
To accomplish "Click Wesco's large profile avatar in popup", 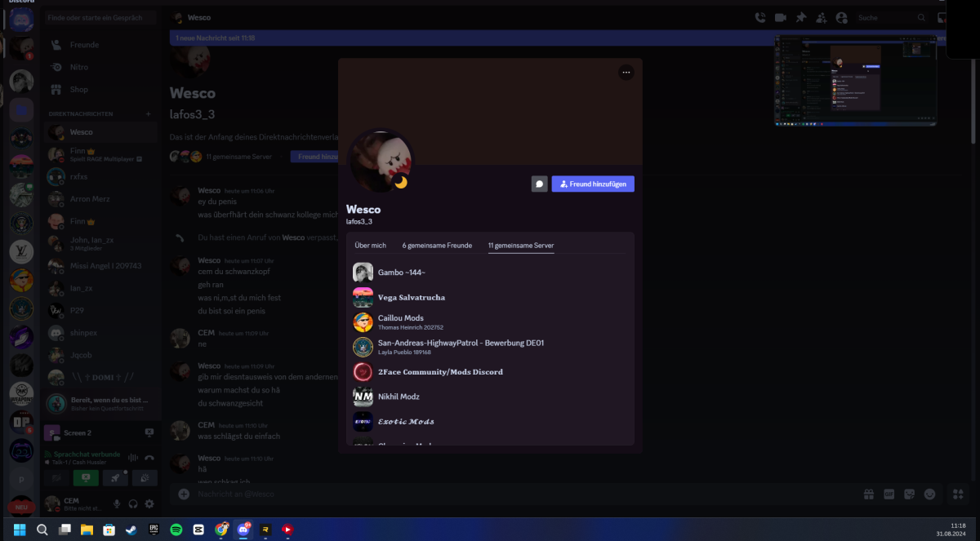I will [381, 161].
